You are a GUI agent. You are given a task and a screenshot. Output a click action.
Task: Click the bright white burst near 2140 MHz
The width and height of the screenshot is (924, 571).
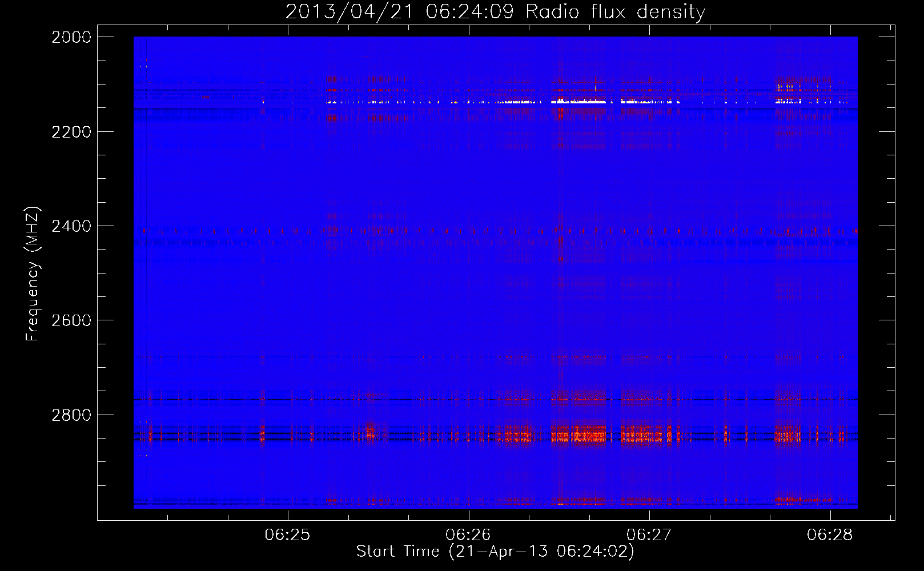[x=578, y=102]
